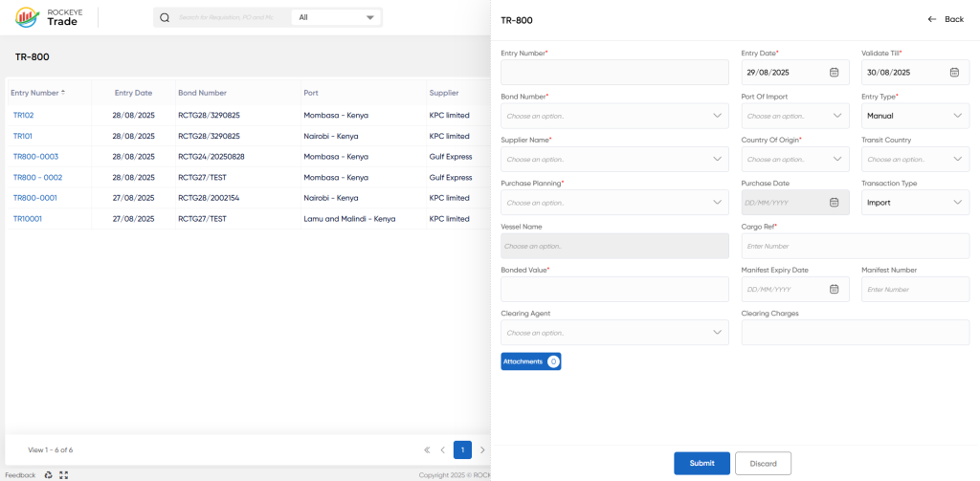Open entry TR101
This screenshot has width=980, height=481.
(23, 136)
